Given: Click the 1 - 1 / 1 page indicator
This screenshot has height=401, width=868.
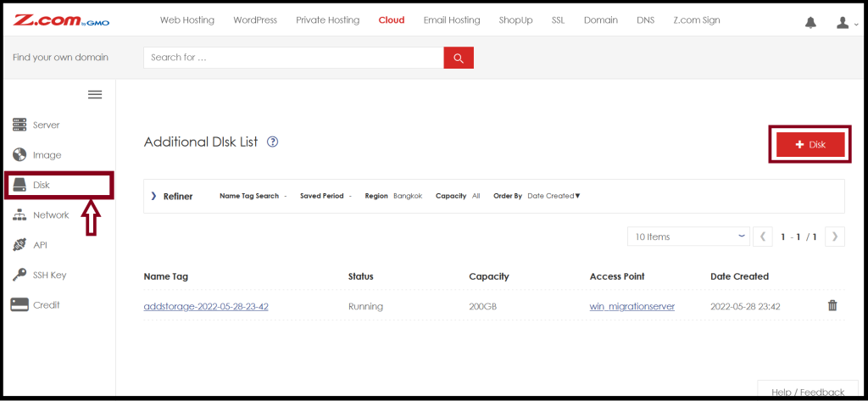Looking at the screenshot, I should [798, 237].
